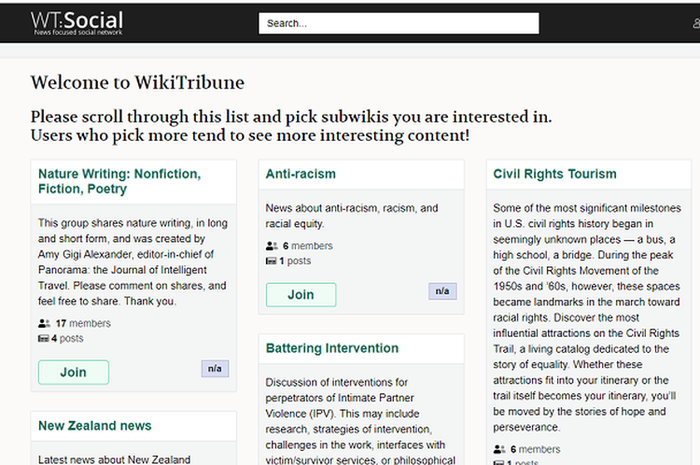
Task: Click '4 posts' text
Action: [67, 338]
